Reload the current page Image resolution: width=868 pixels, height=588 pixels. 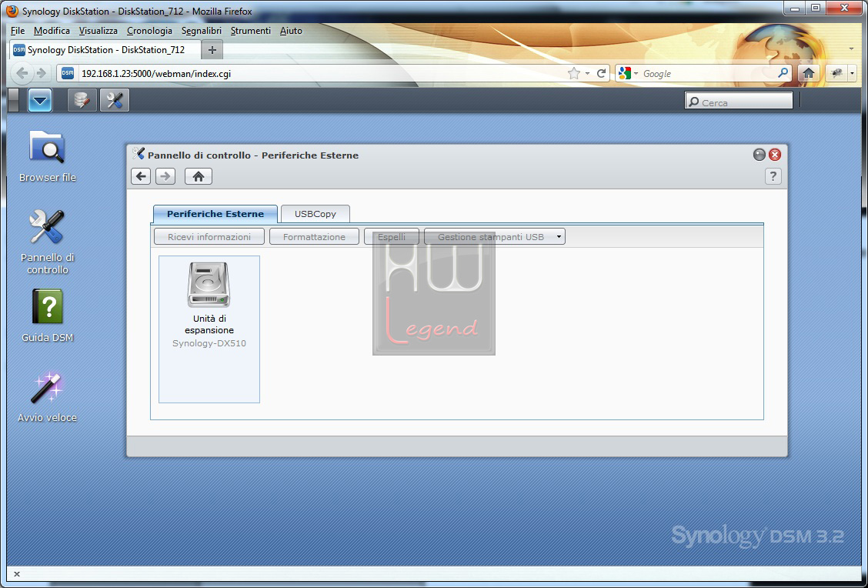[601, 73]
